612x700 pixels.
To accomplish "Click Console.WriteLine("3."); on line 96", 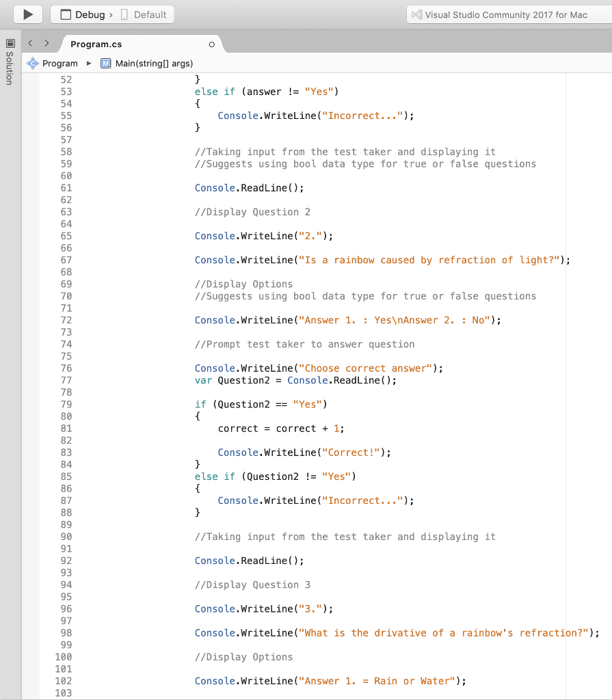I will (264, 609).
